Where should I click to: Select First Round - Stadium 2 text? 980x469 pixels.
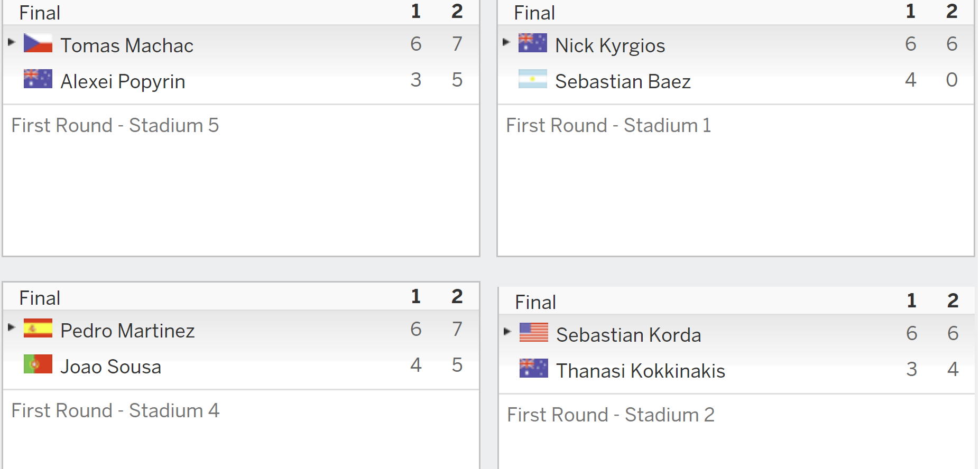click(611, 415)
